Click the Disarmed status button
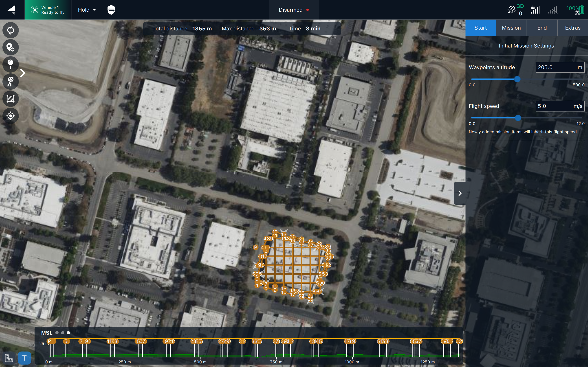Viewport: 588px width, 367px height. coord(294,10)
